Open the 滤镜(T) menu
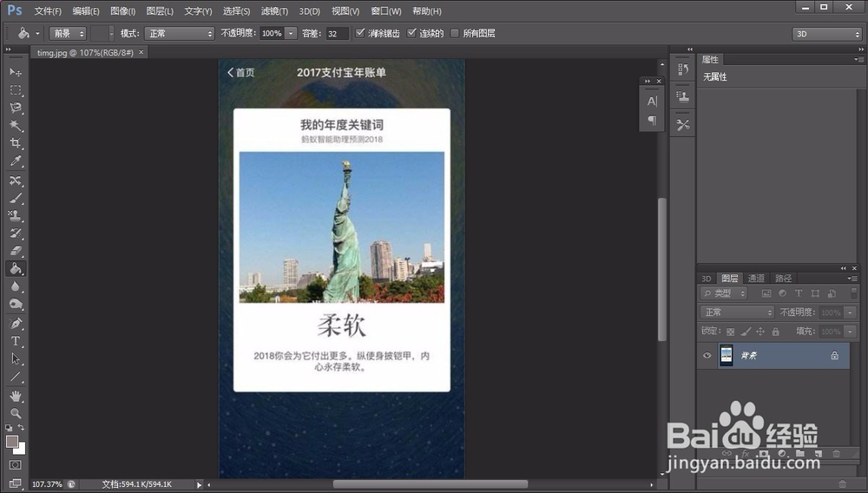The height and width of the screenshot is (493, 868). pyautogui.click(x=274, y=11)
